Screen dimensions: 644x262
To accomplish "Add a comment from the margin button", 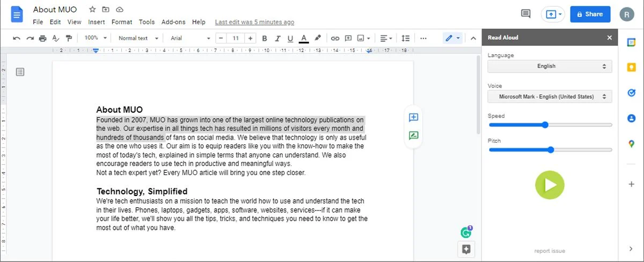I will pos(413,118).
